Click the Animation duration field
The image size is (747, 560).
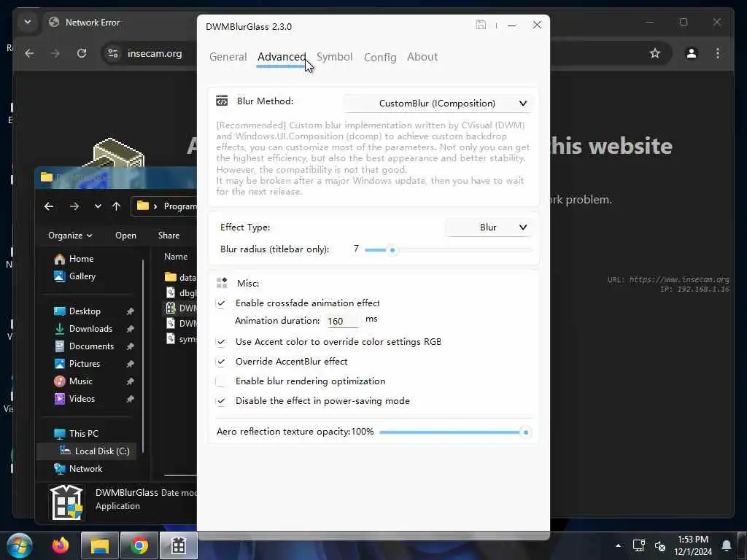pos(343,321)
